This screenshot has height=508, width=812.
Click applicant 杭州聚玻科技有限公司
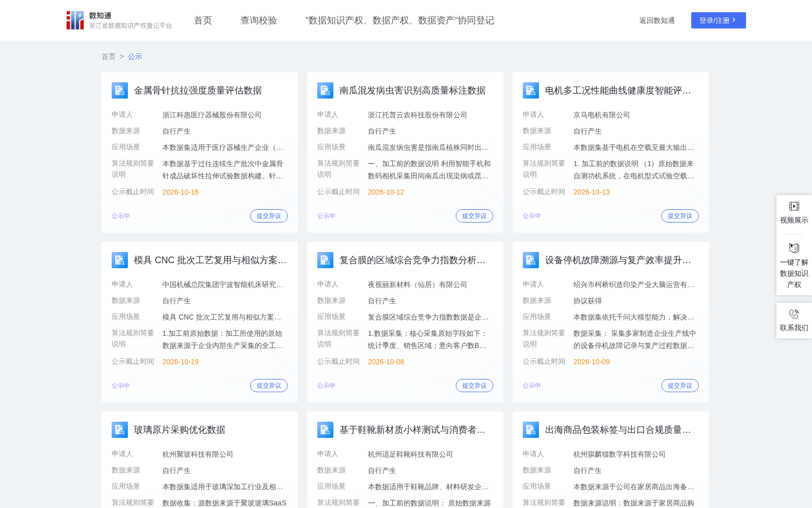click(198, 454)
